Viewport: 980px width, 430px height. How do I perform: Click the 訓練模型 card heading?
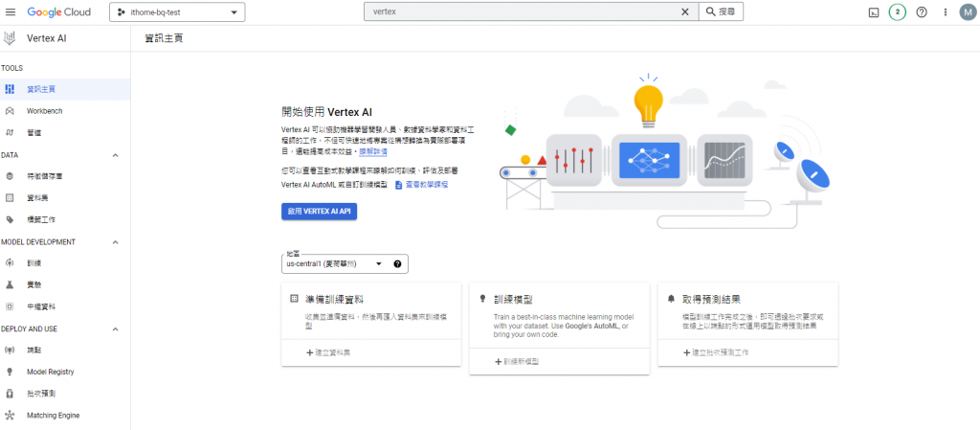point(513,300)
